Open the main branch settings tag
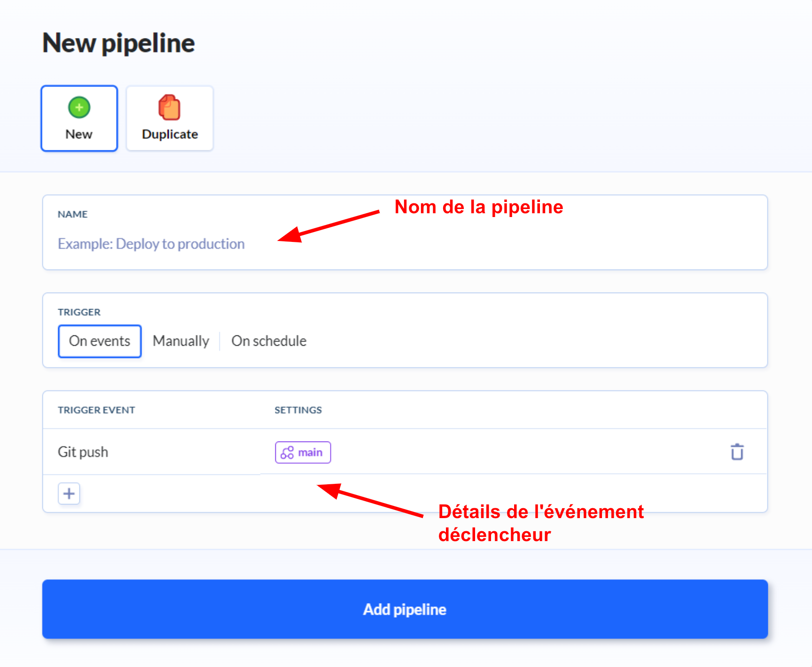The height and width of the screenshot is (667, 812). coord(303,452)
